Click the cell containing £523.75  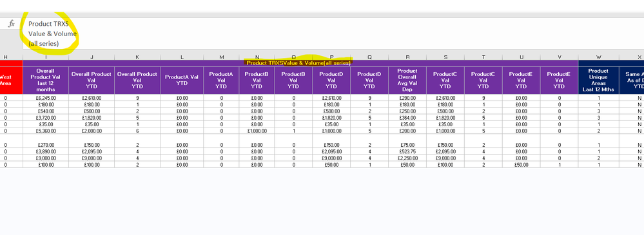407,151
